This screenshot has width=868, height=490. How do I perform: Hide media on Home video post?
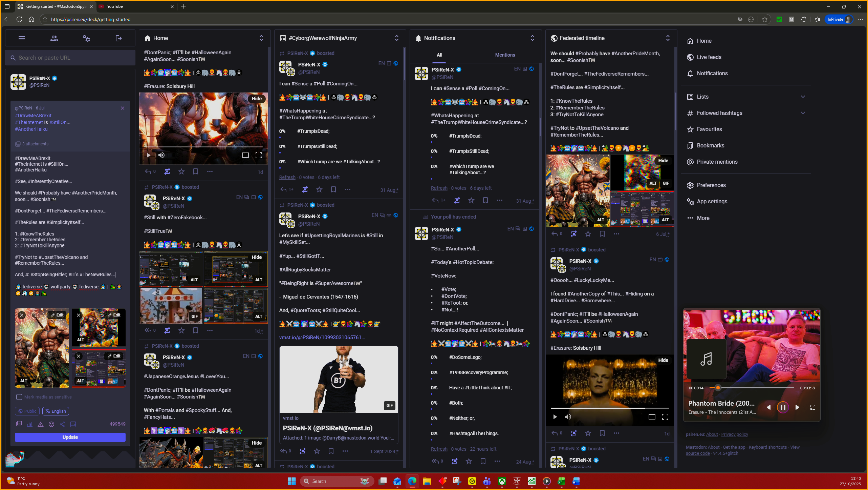coord(256,99)
